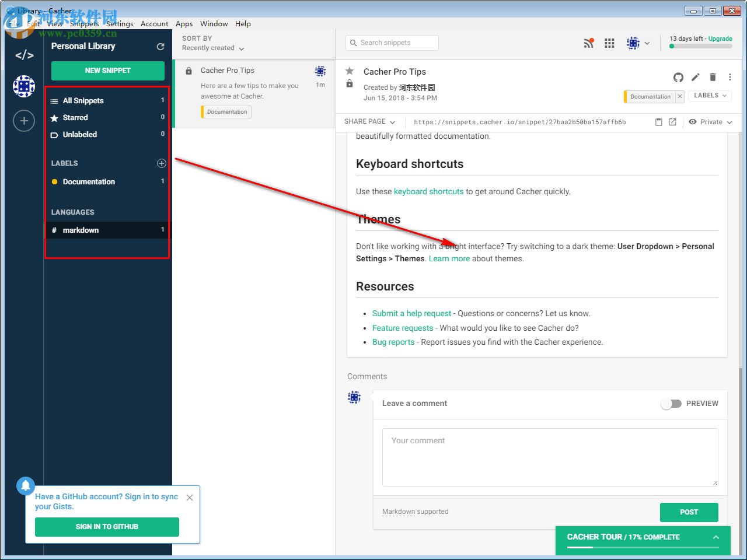Click Documentation tag on snippet list card
The image size is (747, 560).
[x=227, y=112]
